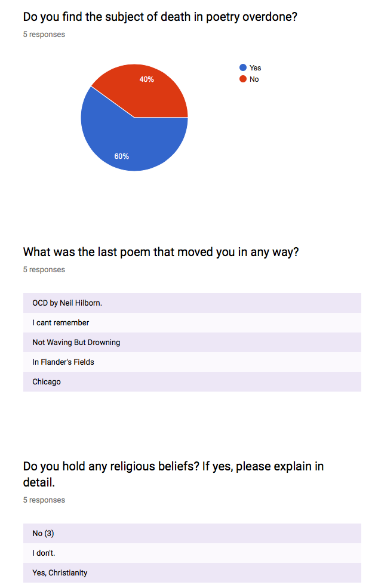375x588 pixels.
Task: Click the 'No (3)' response row
Action: (44, 533)
